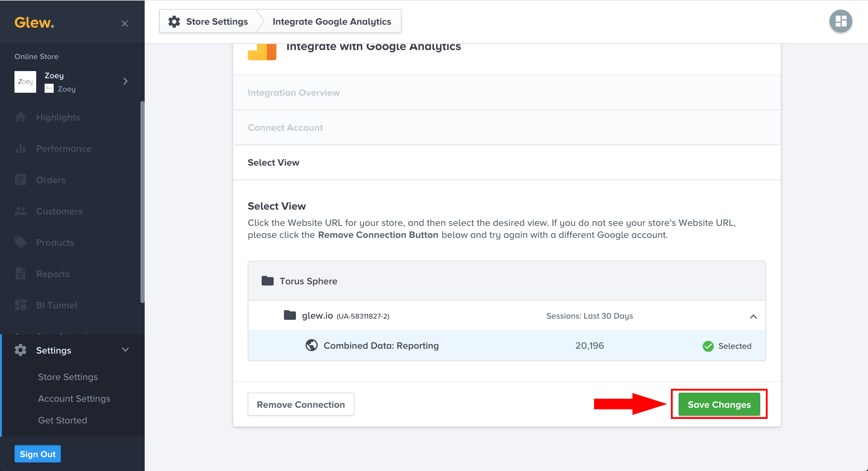This screenshot has height=471, width=868.
Task: Expand the Zoey store switcher arrow
Action: pyautogui.click(x=125, y=82)
